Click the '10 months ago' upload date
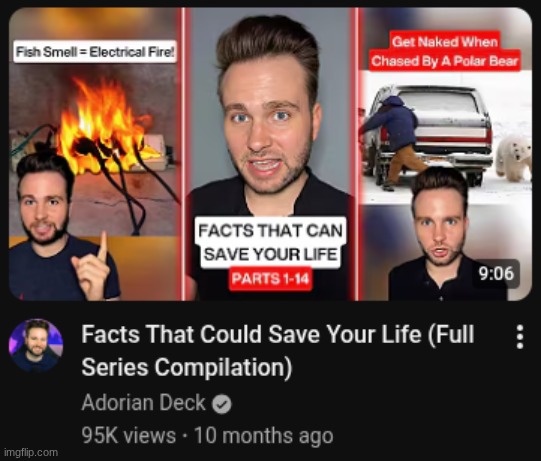Viewport: 541px width, 461px height. pos(264,435)
